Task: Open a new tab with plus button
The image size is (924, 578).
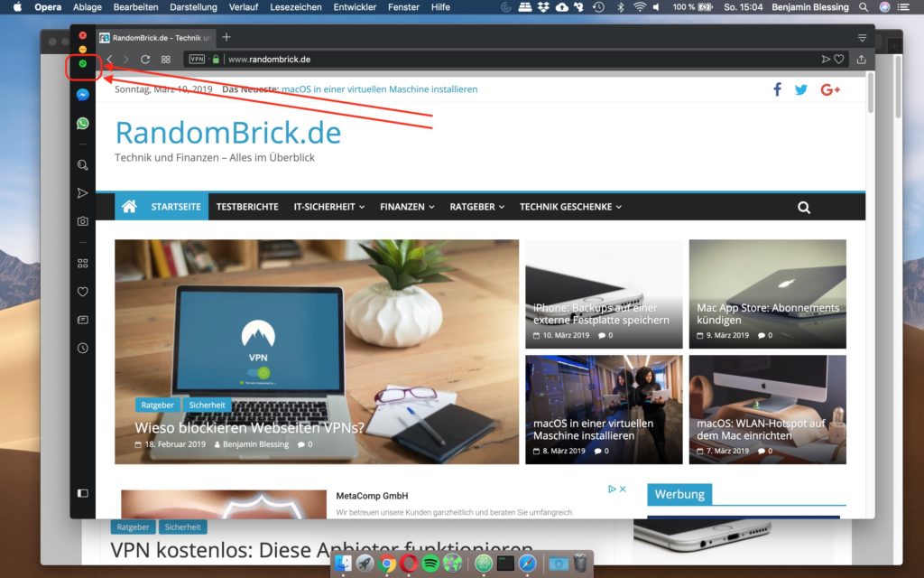Action: click(x=226, y=37)
